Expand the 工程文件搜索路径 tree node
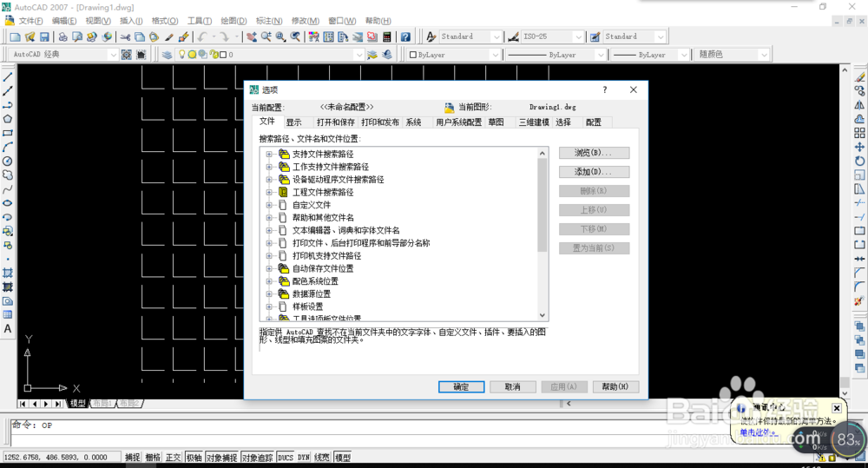The width and height of the screenshot is (868, 468). click(x=269, y=192)
